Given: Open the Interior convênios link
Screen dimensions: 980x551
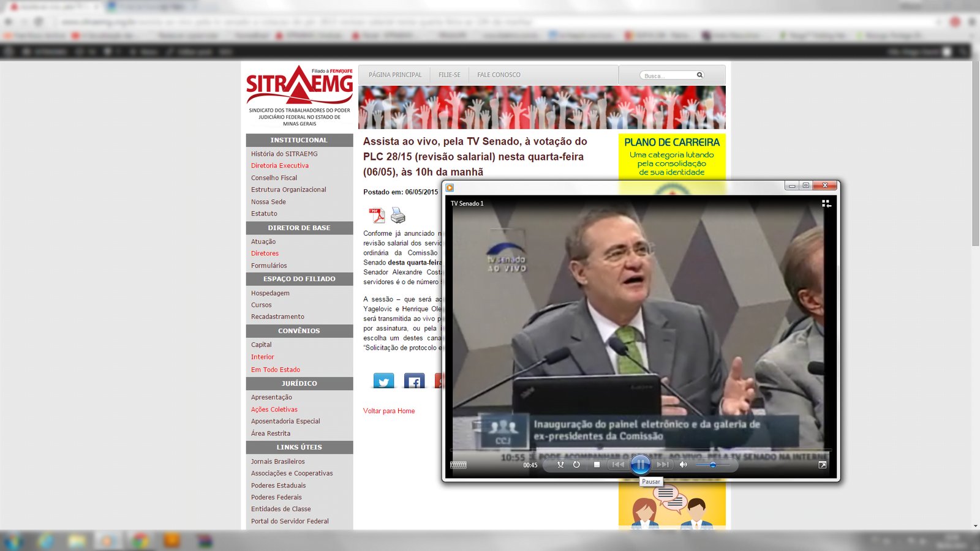Looking at the screenshot, I should 262,357.
